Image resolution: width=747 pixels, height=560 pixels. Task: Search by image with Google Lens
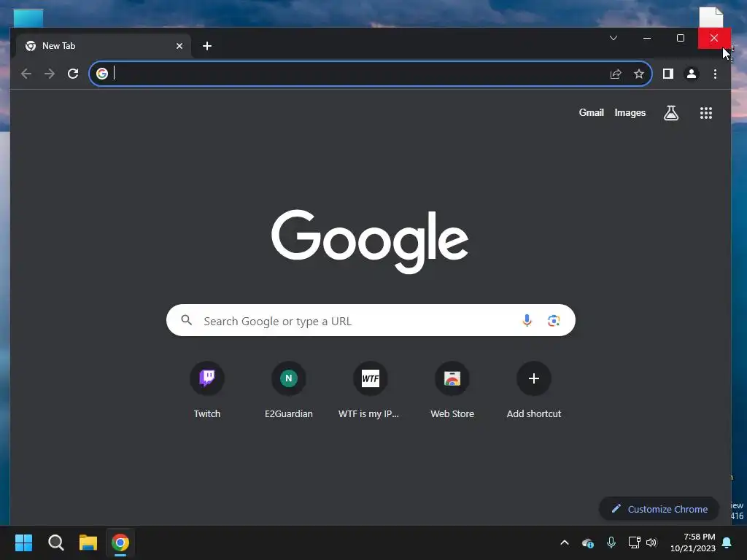[x=554, y=321]
